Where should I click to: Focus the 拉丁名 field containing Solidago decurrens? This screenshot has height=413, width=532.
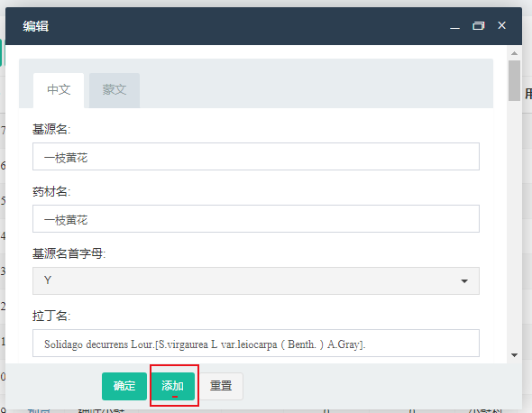click(x=256, y=343)
